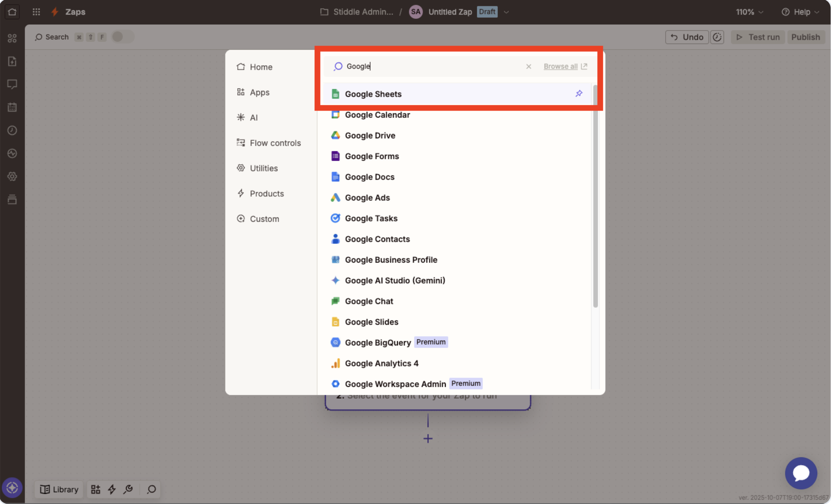
Task: Click the lightning bolt icon in the bottom toolbar
Action: (x=112, y=489)
